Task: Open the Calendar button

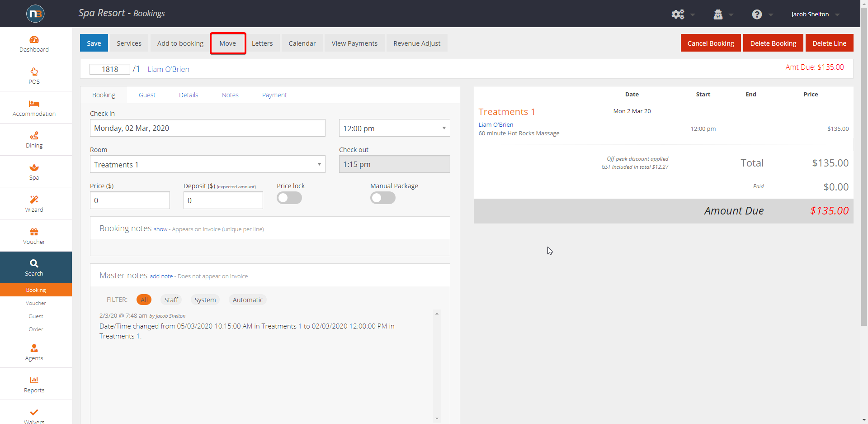Action: tap(302, 43)
